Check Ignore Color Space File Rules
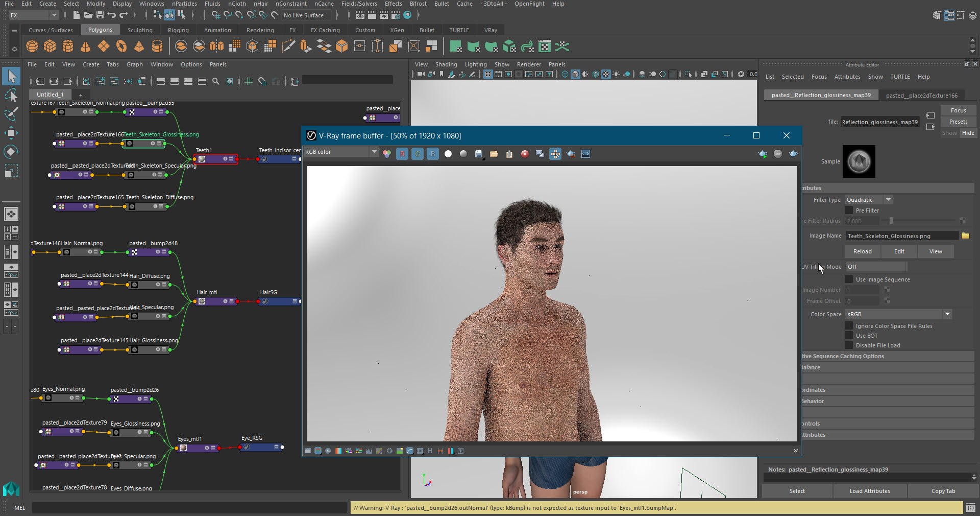This screenshot has width=980, height=516. point(849,326)
